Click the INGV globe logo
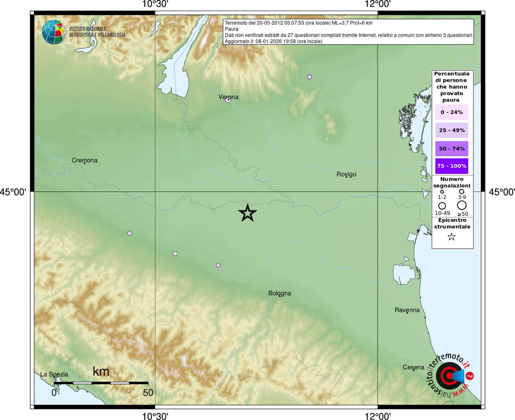This screenshot has width=515, height=420. (x=54, y=32)
